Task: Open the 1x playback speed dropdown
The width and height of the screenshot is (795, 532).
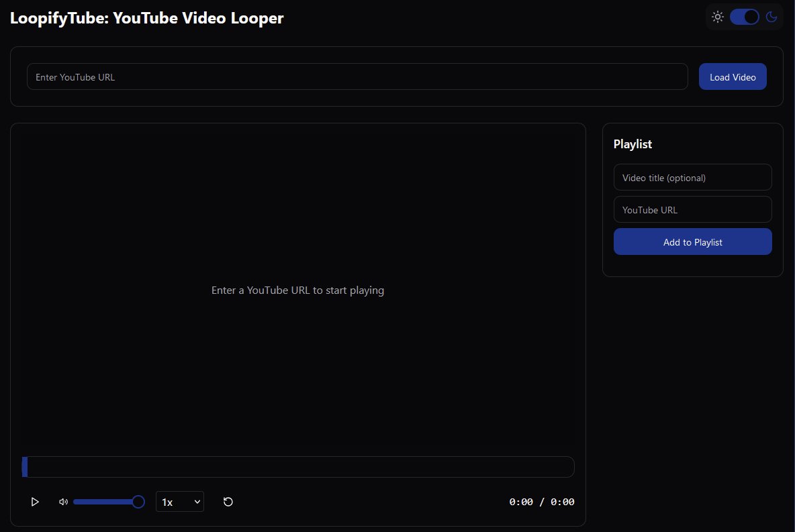Action: pos(180,502)
